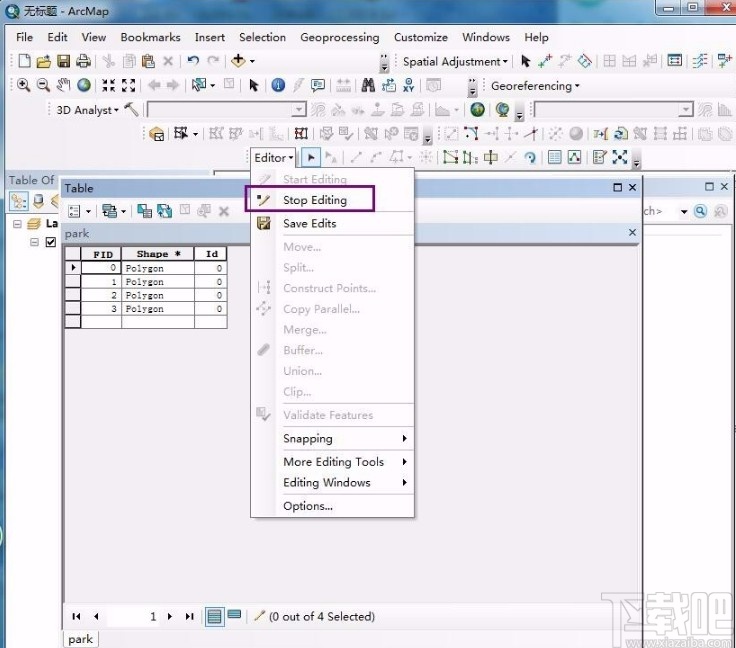Click the Rotate tool icon on Editor toolbar
The width and height of the screenshot is (736, 648).
click(x=530, y=158)
